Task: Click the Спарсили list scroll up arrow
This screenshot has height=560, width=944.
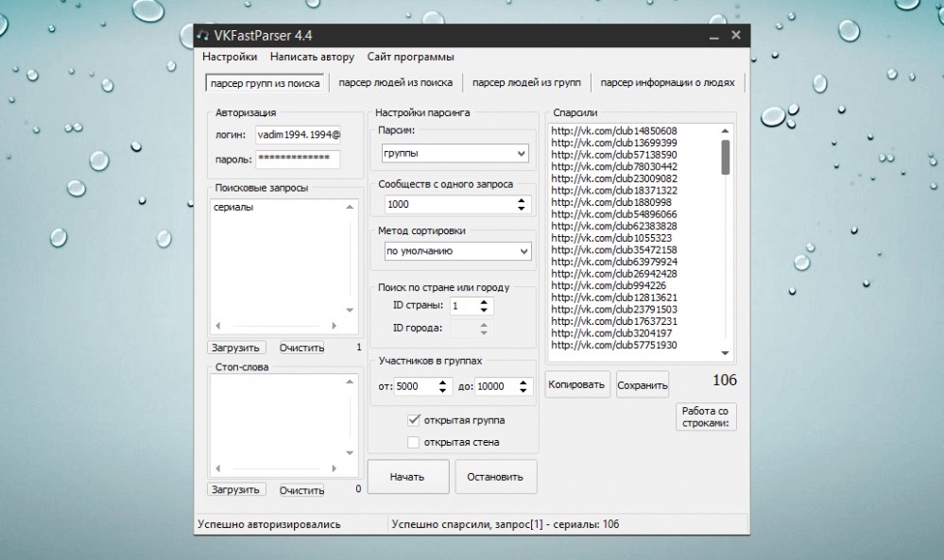Action: tap(726, 131)
